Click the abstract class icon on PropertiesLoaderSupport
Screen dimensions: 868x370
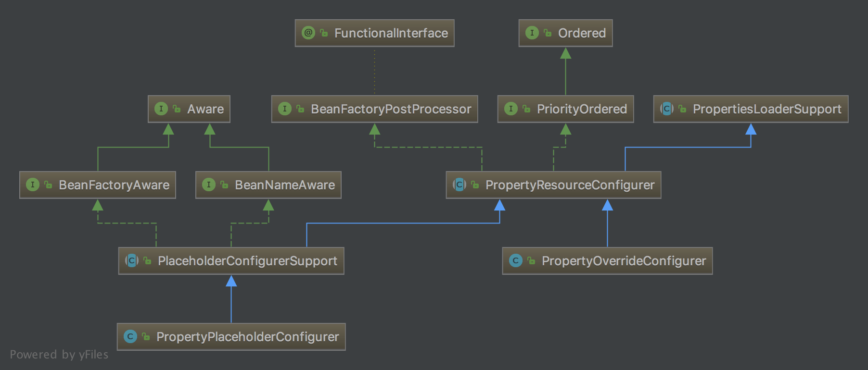[x=666, y=109]
